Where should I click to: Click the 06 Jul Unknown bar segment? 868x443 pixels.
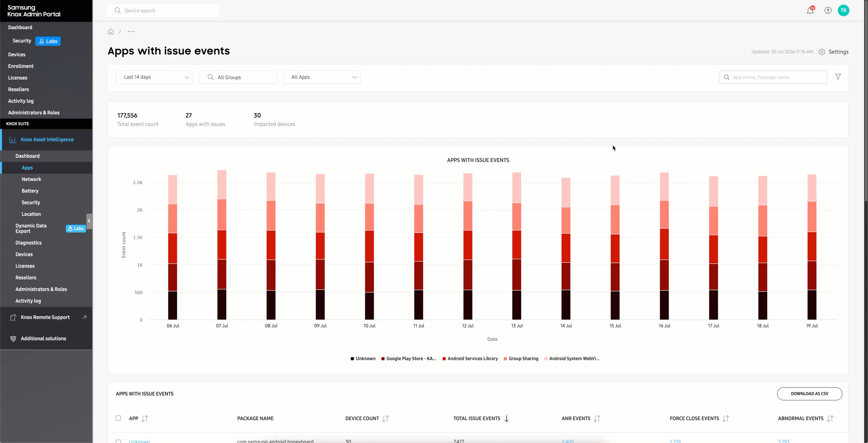point(173,305)
